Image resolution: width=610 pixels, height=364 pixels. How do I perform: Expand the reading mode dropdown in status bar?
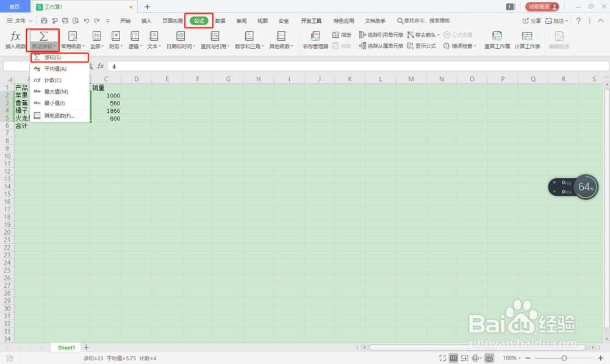481,358
